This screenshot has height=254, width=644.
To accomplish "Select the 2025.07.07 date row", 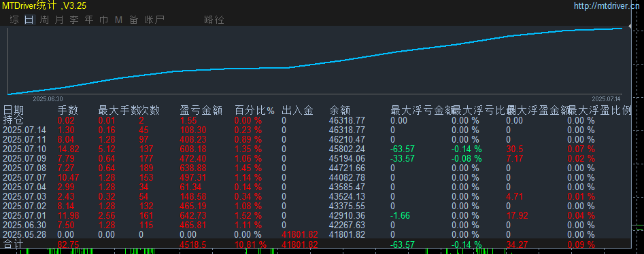I will pyautogui.click(x=24, y=177).
